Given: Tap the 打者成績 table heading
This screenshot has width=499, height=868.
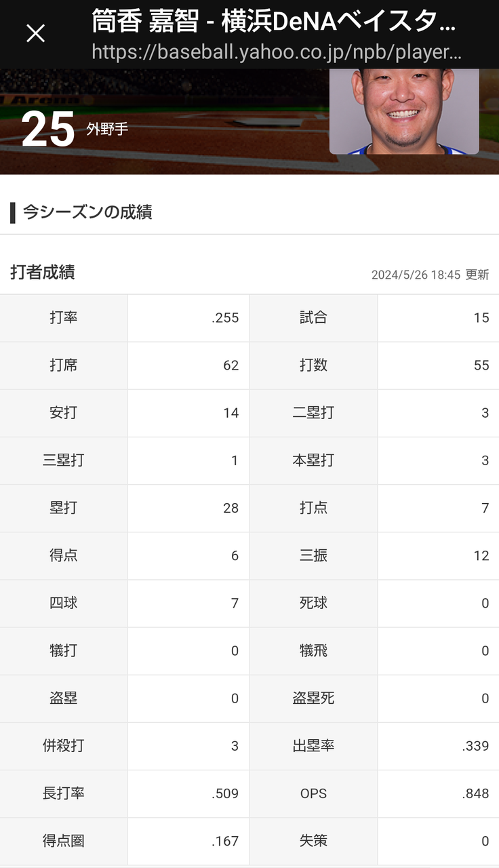Looking at the screenshot, I should tap(43, 273).
